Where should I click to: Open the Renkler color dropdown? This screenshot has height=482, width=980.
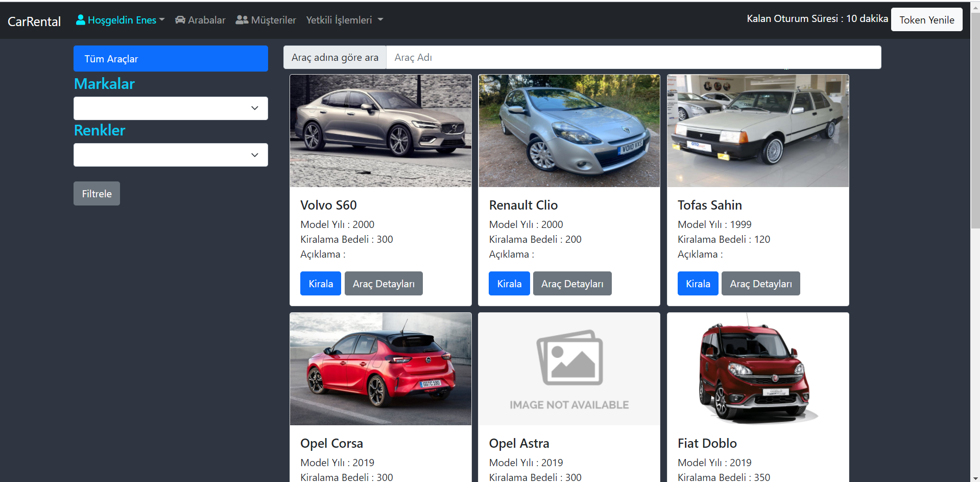[171, 155]
